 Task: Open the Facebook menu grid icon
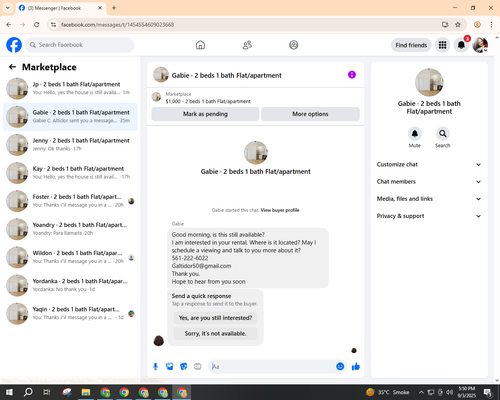click(x=442, y=45)
